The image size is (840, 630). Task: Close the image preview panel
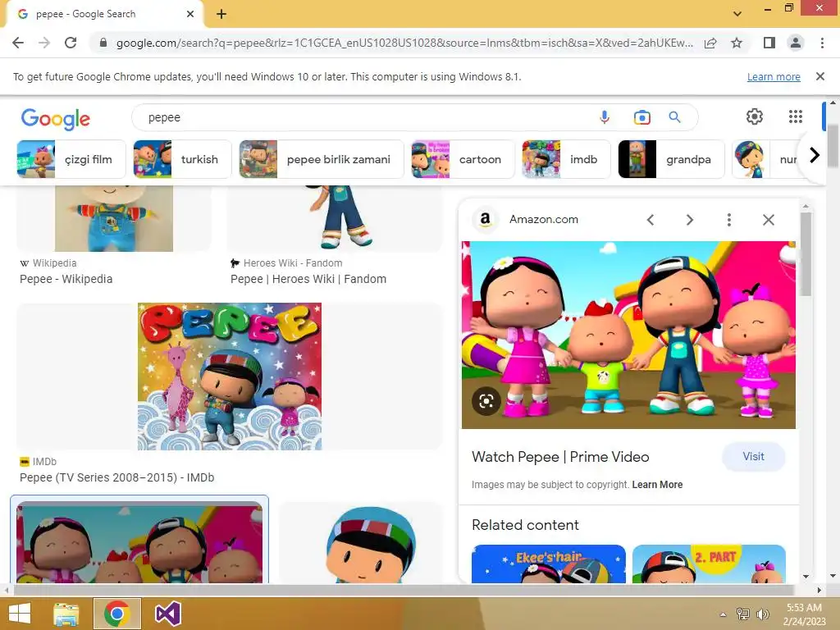coord(768,220)
